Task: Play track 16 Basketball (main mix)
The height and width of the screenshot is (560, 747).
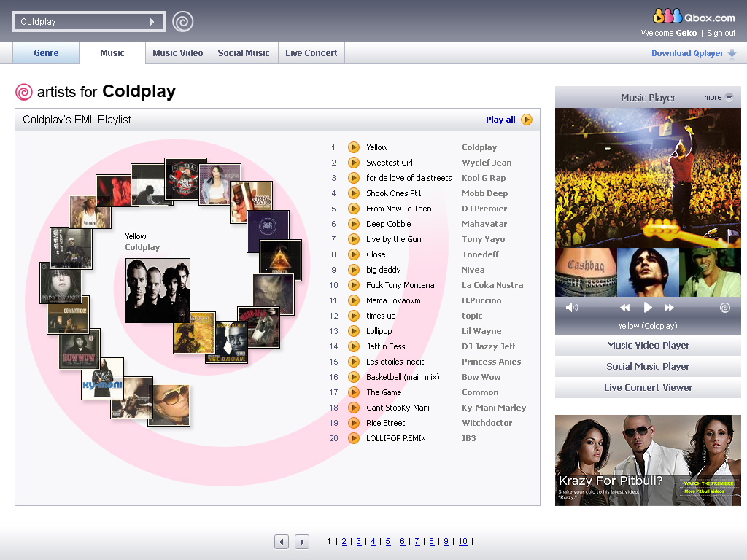Action: pos(354,377)
